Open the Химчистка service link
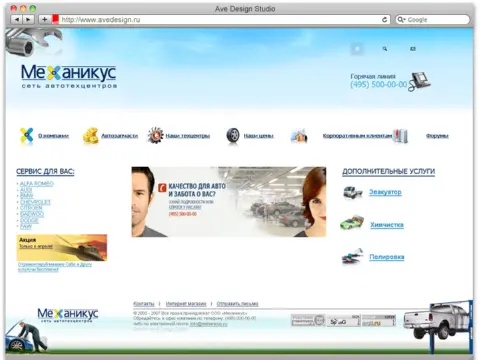This screenshot has height=360, width=480. [387, 225]
